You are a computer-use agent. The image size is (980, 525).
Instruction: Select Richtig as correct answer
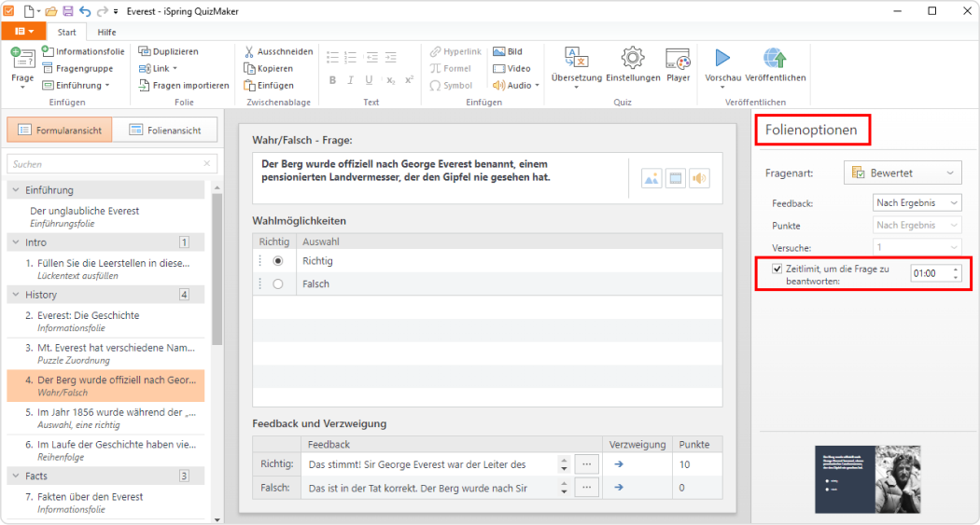pyautogui.click(x=278, y=261)
